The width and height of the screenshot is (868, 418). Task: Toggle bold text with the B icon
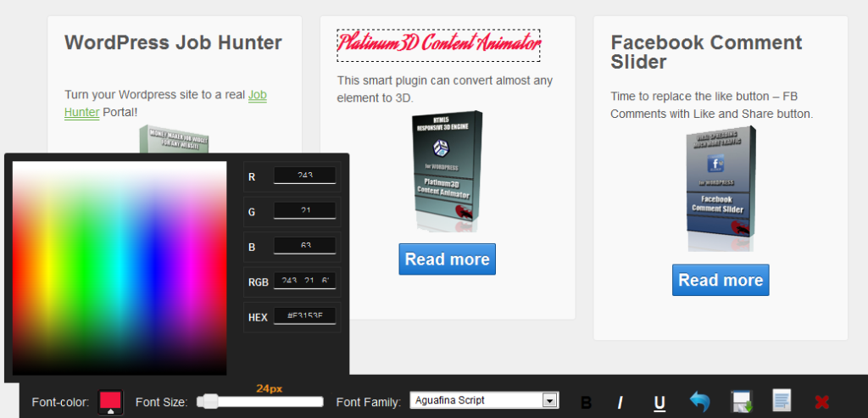[x=587, y=403]
